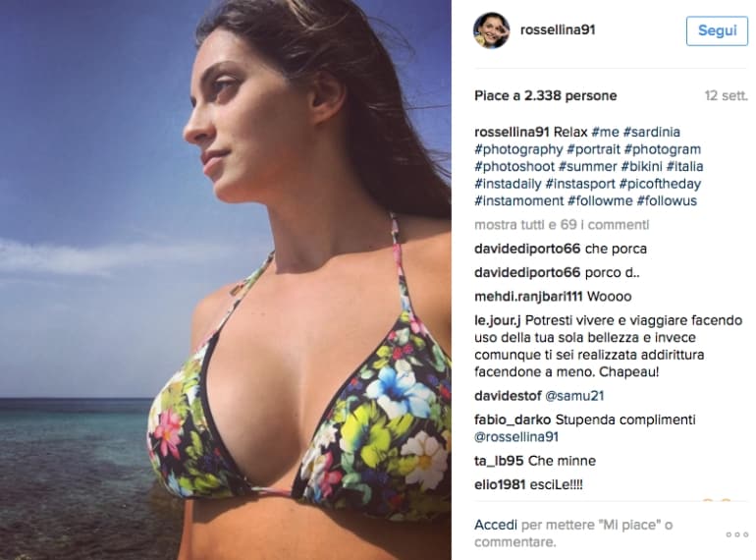The width and height of the screenshot is (756, 560).
Task: Click the rossellina91 profile avatar
Action: (x=491, y=30)
